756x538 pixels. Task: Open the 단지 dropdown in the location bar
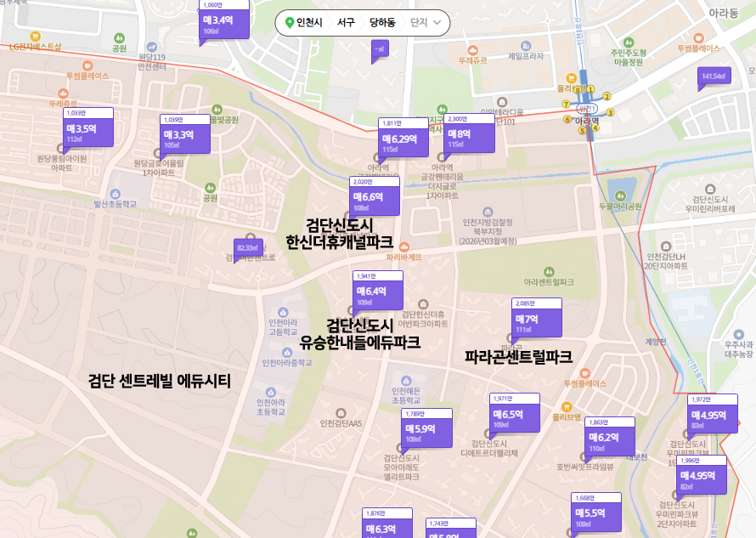point(426,23)
